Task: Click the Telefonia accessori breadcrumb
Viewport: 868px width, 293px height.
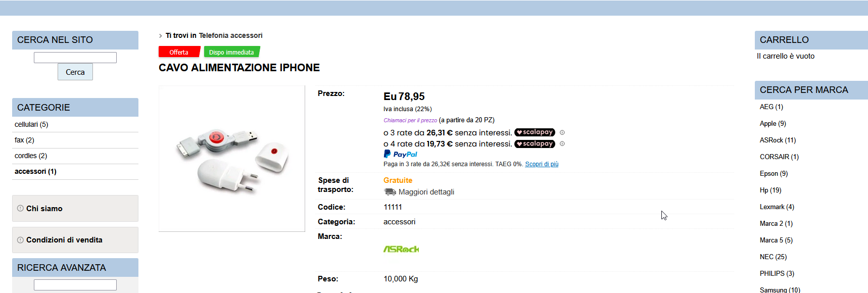Action: tap(230, 35)
